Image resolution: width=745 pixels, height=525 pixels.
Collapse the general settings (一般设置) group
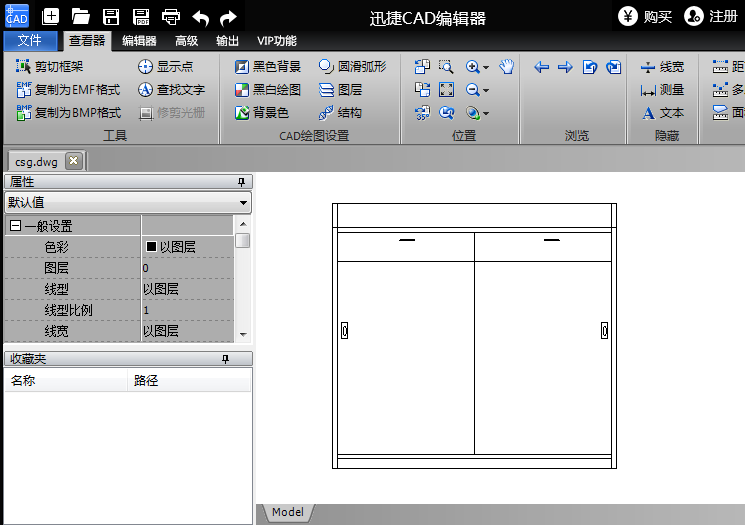tap(16, 227)
